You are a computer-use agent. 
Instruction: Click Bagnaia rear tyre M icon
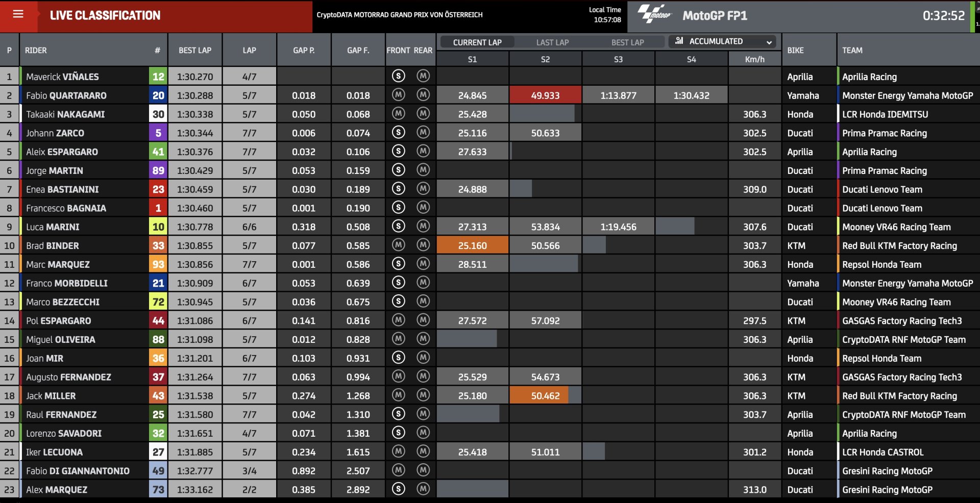pyautogui.click(x=423, y=207)
